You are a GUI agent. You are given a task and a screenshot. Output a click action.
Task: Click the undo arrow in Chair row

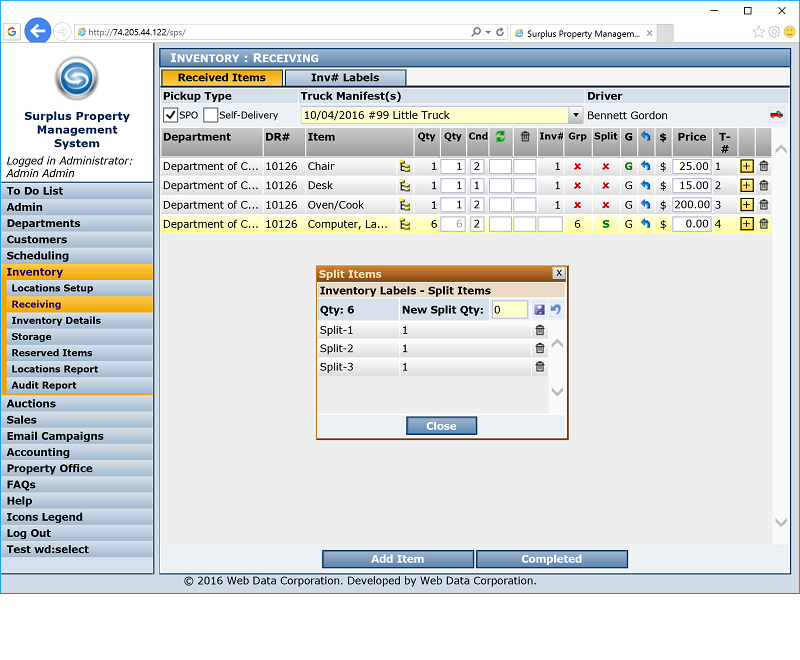point(645,166)
